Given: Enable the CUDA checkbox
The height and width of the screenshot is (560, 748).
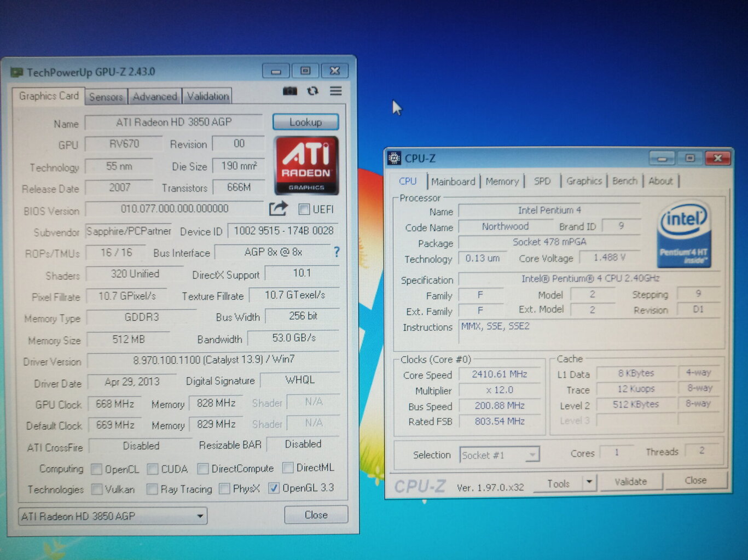Looking at the screenshot, I should (x=153, y=469).
